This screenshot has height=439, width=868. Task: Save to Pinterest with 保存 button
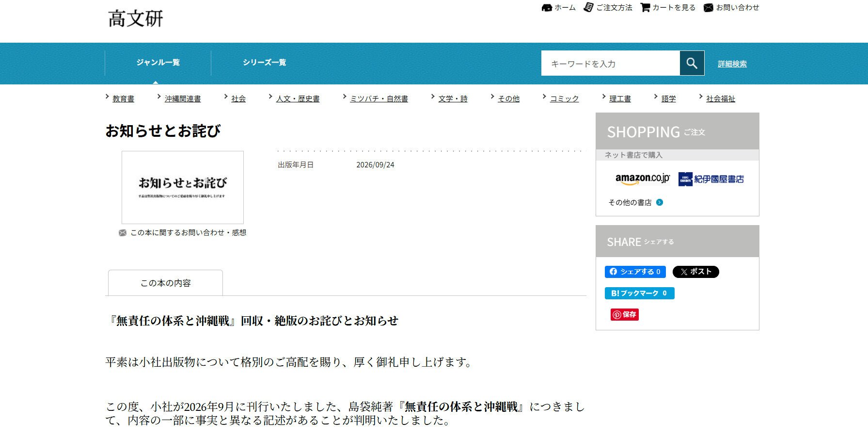tap(625, 314)
